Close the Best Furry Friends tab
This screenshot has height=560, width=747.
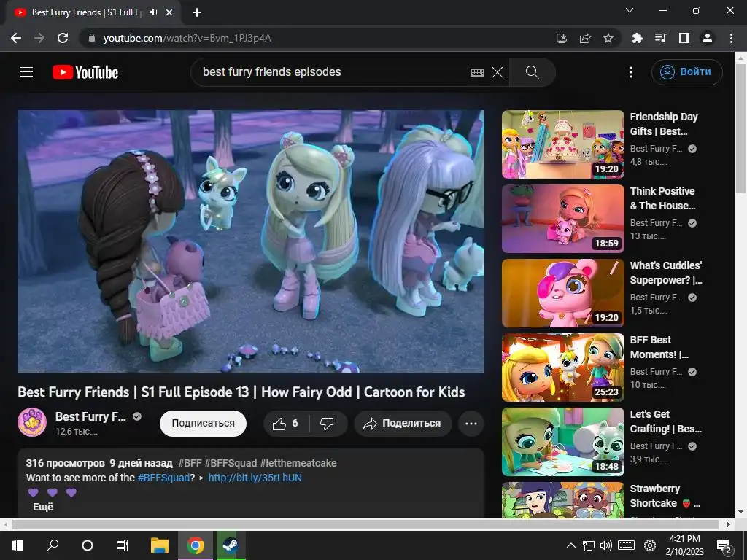(x=169, y=12)
